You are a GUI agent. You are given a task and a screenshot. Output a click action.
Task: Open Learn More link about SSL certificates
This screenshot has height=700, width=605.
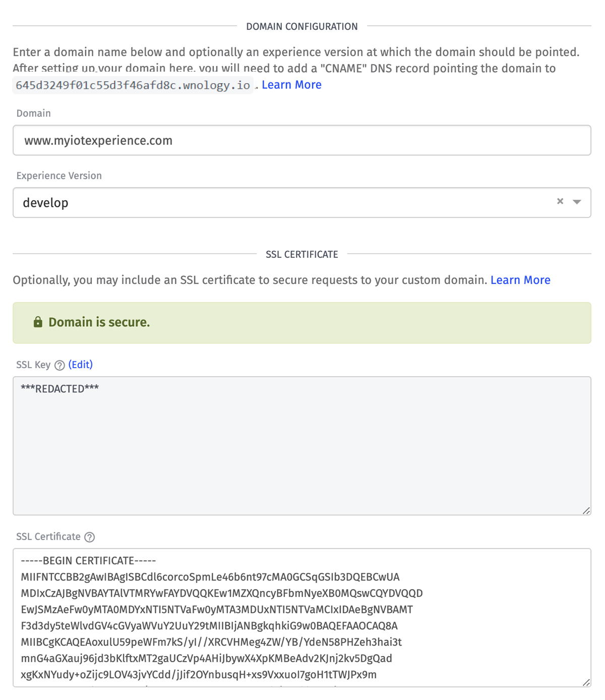tap(520, 280)
